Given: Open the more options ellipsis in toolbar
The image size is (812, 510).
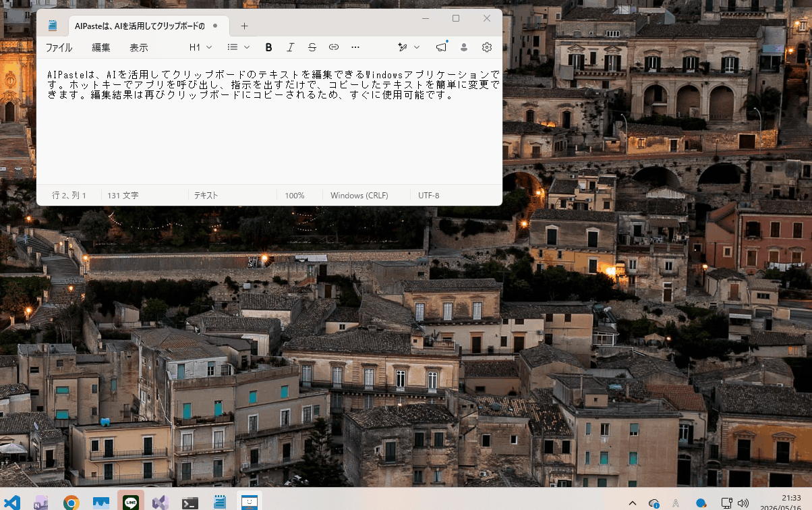Looking at the screenshot, I should click(355, 47).
